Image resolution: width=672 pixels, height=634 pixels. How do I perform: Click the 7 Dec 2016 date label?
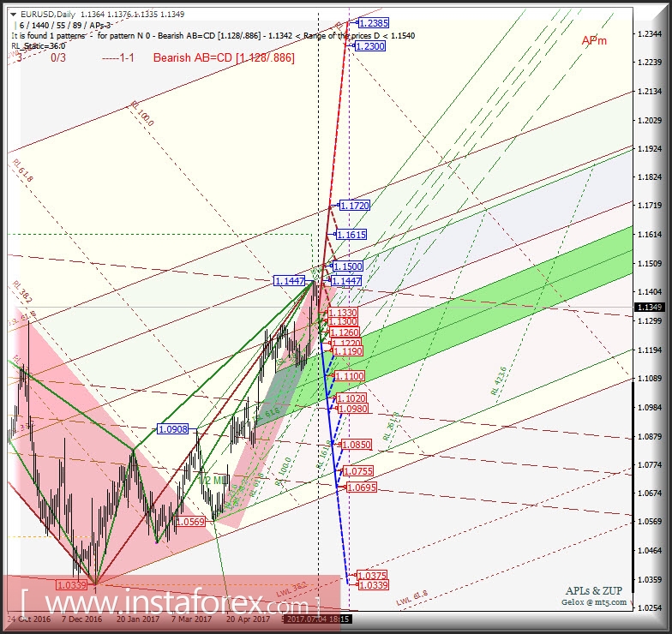[82, 619]
